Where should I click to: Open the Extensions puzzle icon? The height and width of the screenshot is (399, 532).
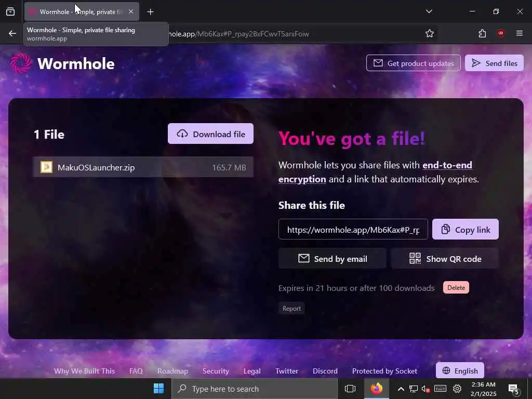482,33
